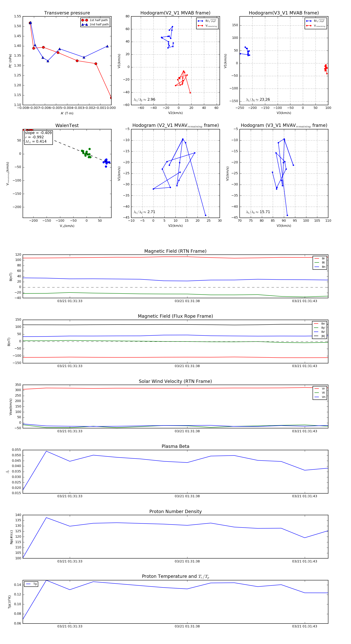
Task: Click the "slope = -0.409" annotation
Action: [x=38, y=133]
